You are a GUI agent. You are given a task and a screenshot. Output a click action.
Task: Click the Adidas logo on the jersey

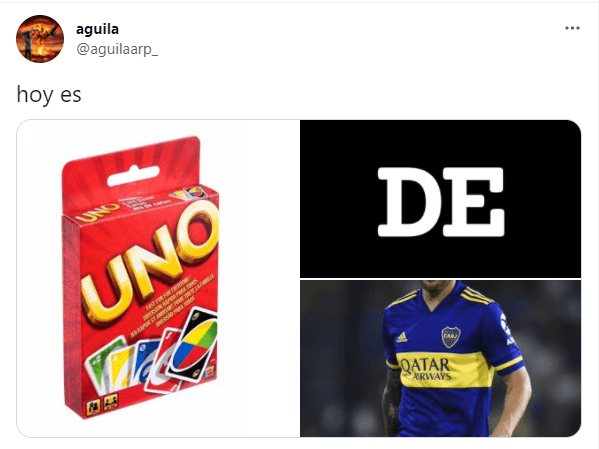pyautogui.click(x=401, y=337)
